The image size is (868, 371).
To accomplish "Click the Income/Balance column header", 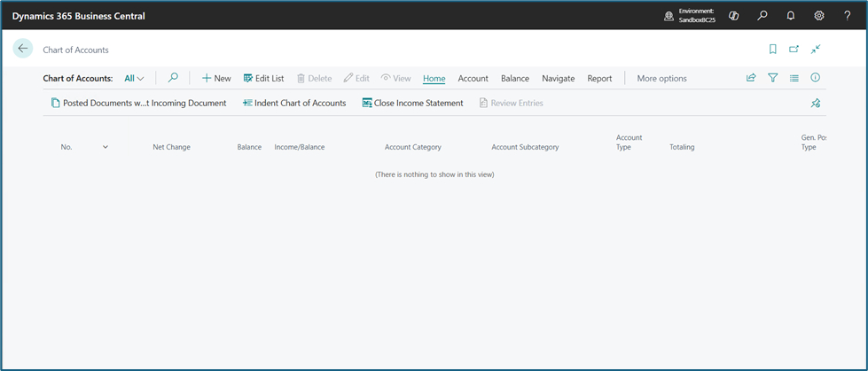I will click(300, 147).
